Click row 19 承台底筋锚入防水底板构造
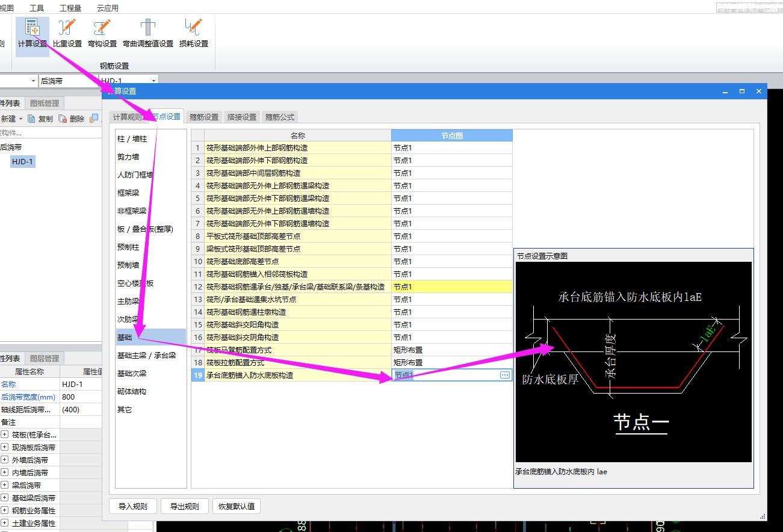The width and height of the screenshot is (783, 532). 297,376
